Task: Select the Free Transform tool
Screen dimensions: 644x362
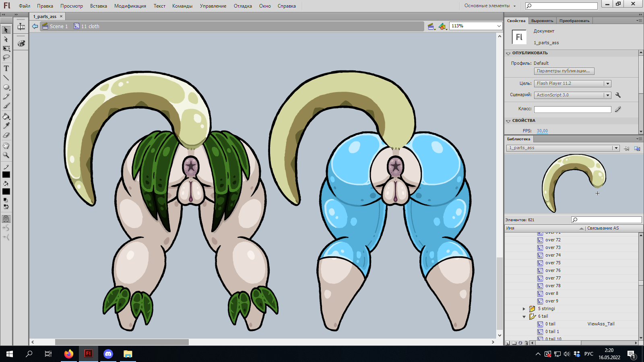Action: [6, 48]
